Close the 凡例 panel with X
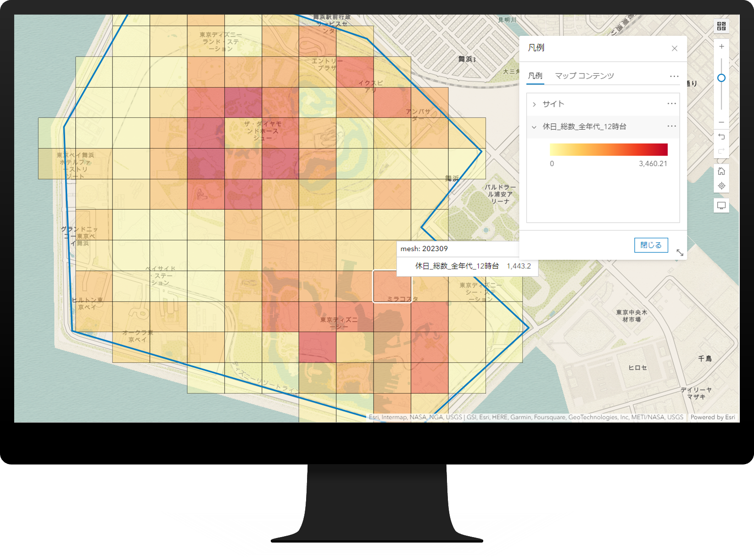This screenshot has height=560, width=754. coord(674,49)
